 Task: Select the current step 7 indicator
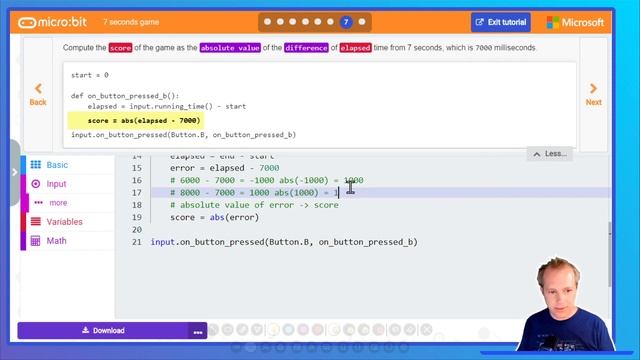(346, 22)
